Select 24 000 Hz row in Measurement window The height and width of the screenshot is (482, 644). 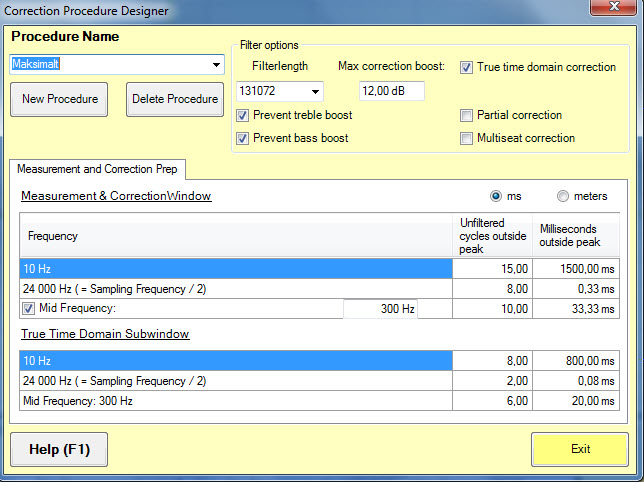[236, 289]
